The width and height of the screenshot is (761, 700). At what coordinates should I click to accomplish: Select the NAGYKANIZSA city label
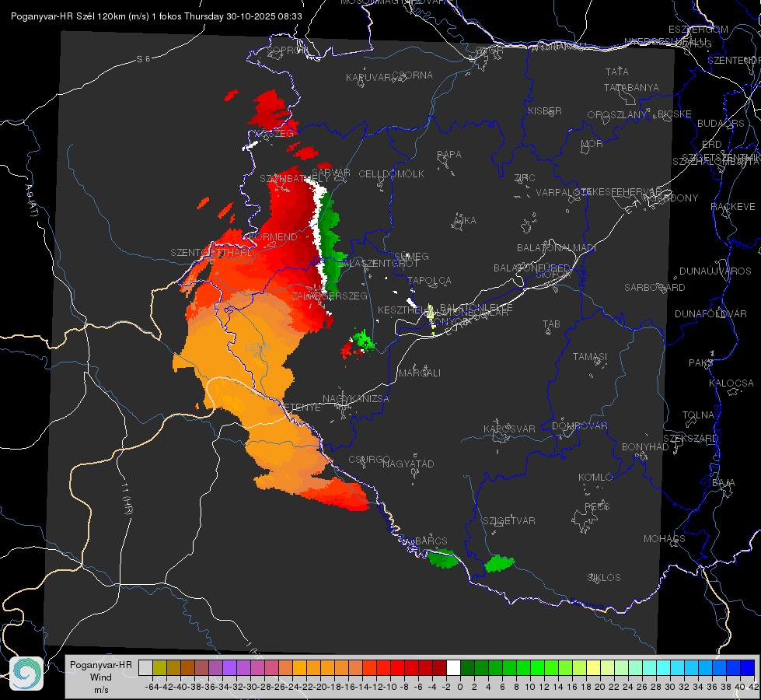pos(356,398)
